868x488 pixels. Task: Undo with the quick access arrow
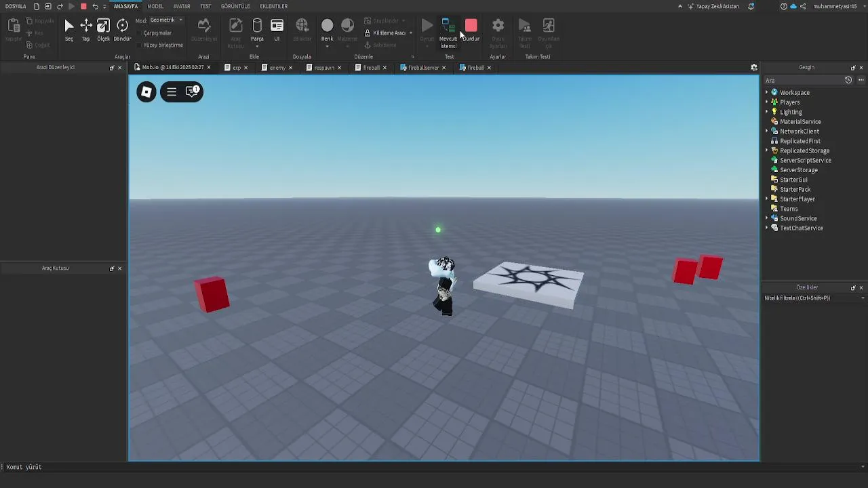(95, 6)
